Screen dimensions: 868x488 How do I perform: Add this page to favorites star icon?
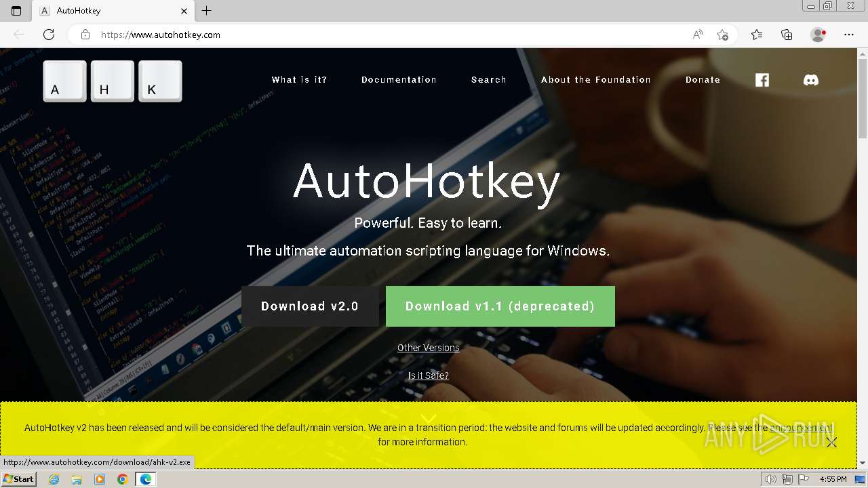tap(722, 35)
